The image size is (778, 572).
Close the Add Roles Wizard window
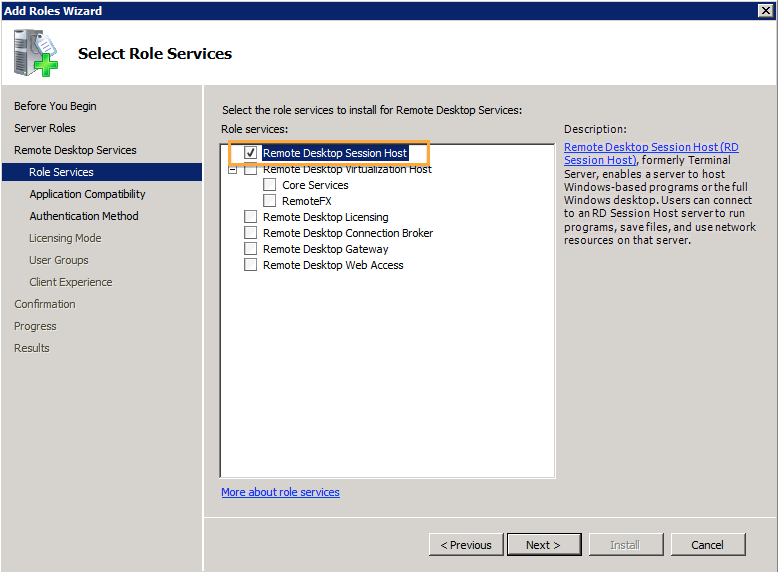[765, 10]
